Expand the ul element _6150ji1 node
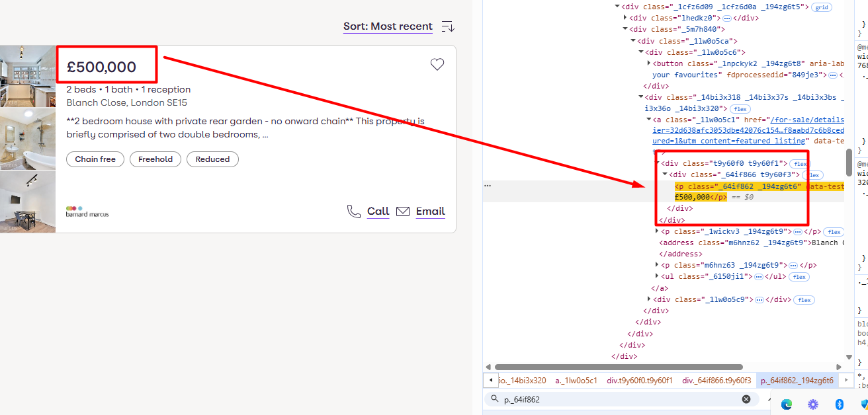 pyautogui.click(x=657, y=276)
